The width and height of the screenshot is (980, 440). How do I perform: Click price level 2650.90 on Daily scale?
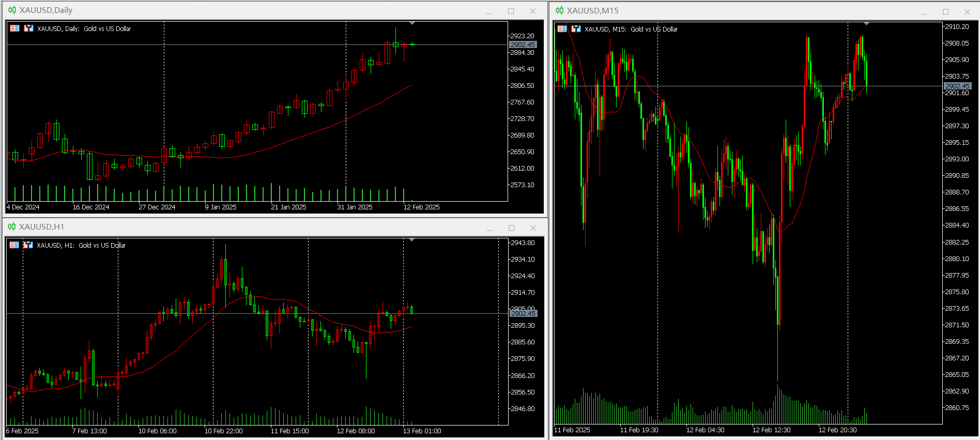coord(523,152)
